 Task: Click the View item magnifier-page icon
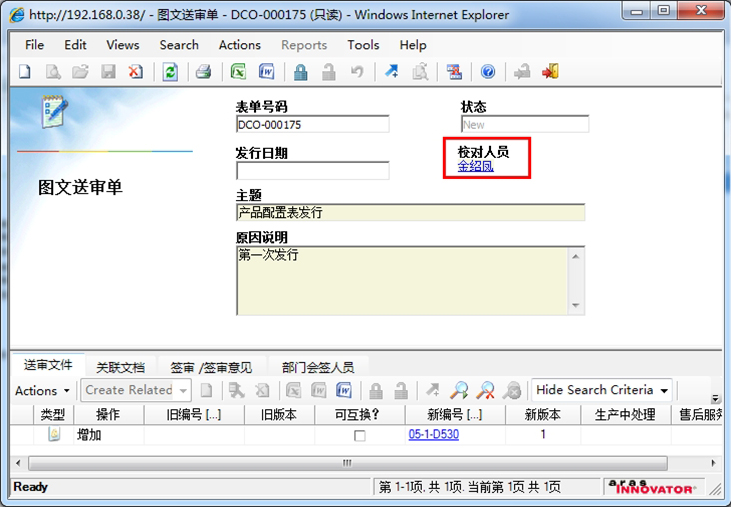(x=53, y=72)
